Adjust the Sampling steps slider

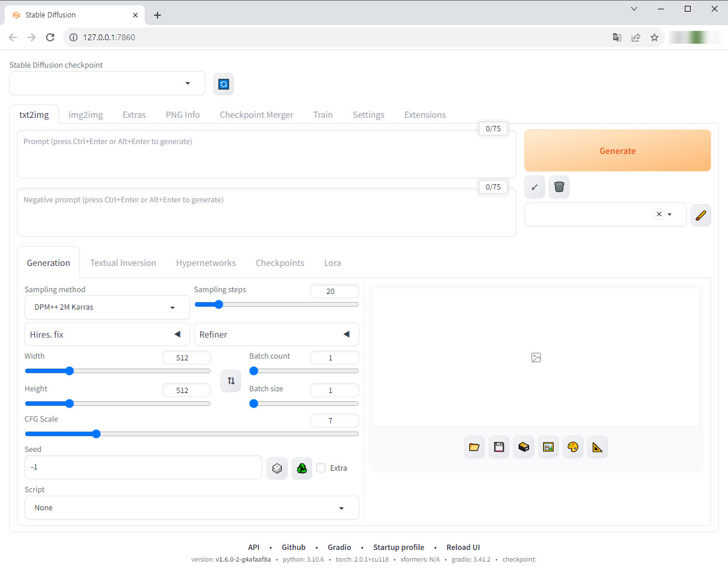click(x=276, y=304)
